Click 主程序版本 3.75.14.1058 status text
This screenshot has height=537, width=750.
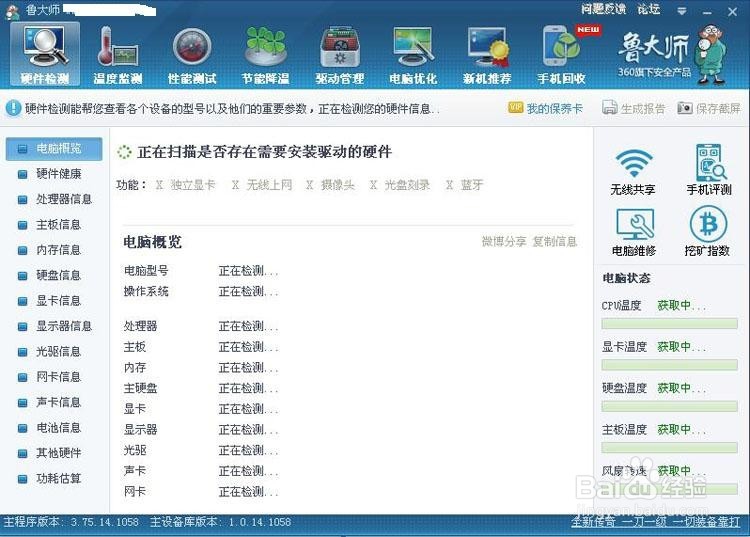[x=71, y=522]
